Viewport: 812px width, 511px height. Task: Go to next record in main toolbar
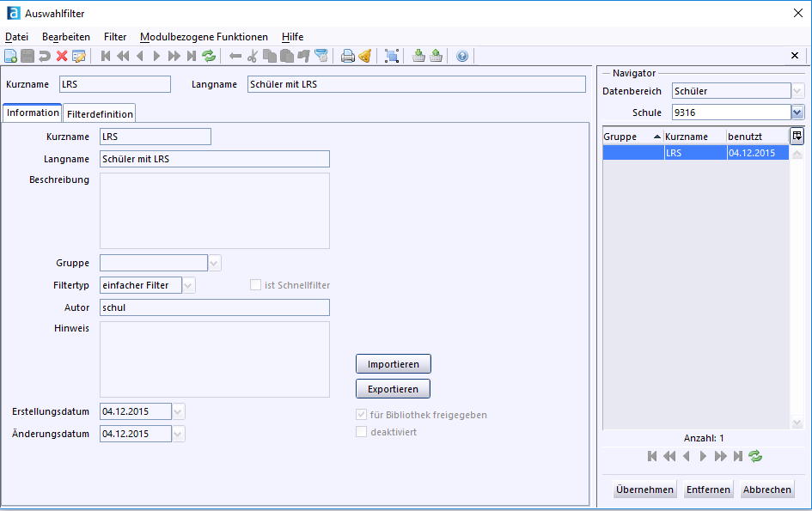pyautogui.click(x=157, y=56)
